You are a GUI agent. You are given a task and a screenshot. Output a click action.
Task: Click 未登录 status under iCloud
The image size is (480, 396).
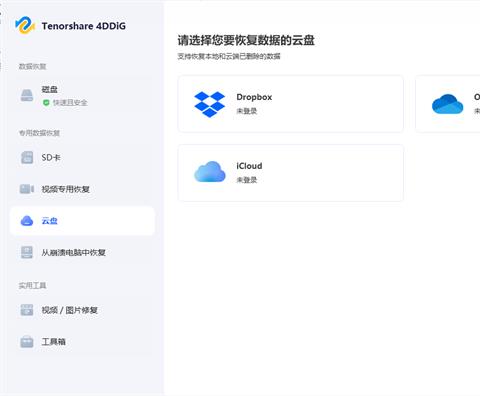click(x=247, y=180)
